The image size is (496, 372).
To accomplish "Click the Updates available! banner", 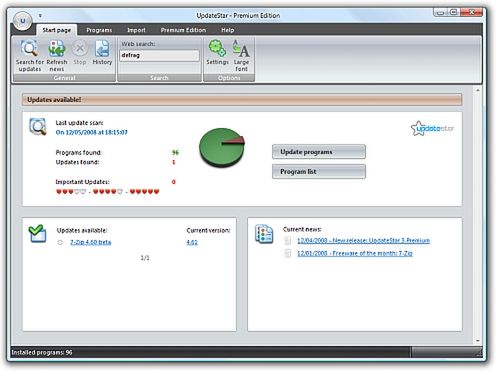I will click(242, 100).
